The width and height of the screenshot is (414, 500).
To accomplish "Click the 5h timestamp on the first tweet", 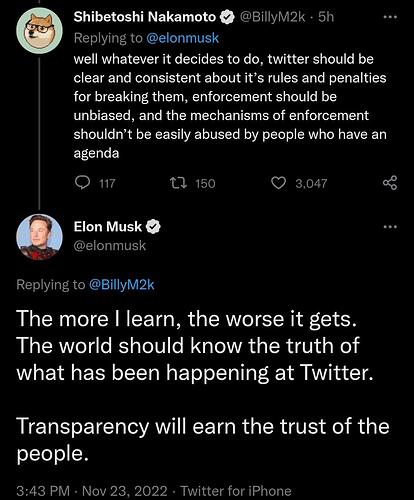I will pos(326,17).
